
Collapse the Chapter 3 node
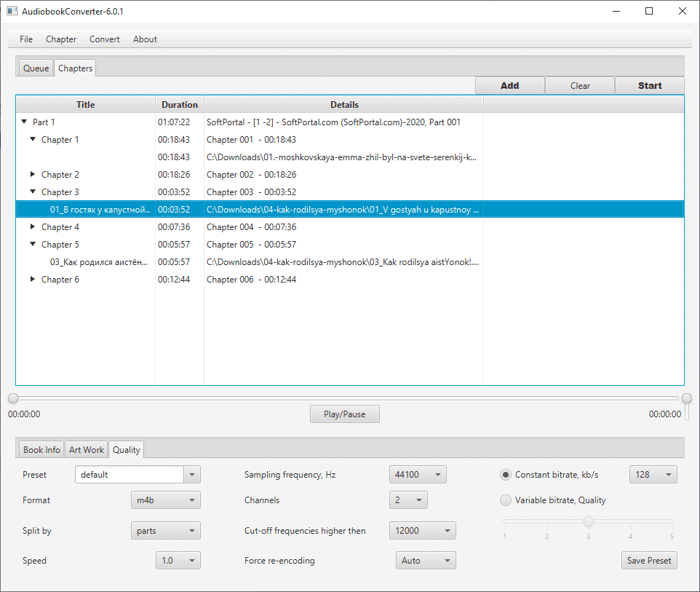point(33,192)
